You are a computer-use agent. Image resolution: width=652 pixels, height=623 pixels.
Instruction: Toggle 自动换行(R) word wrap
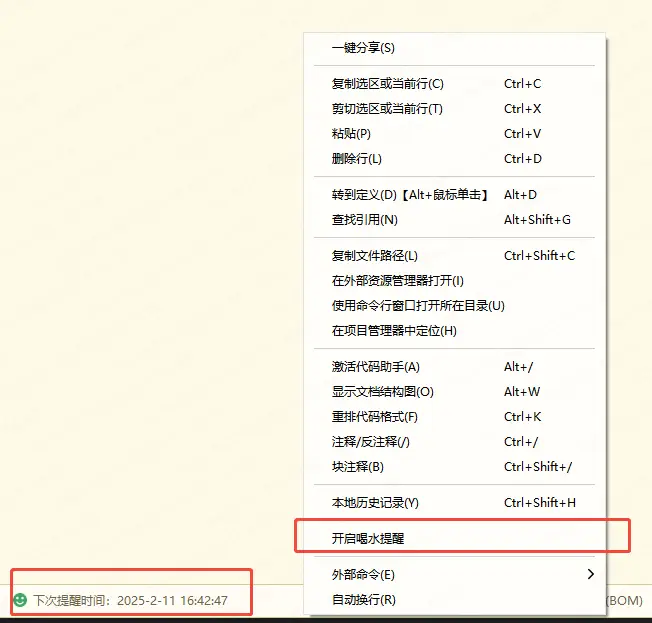pos(364,600)
